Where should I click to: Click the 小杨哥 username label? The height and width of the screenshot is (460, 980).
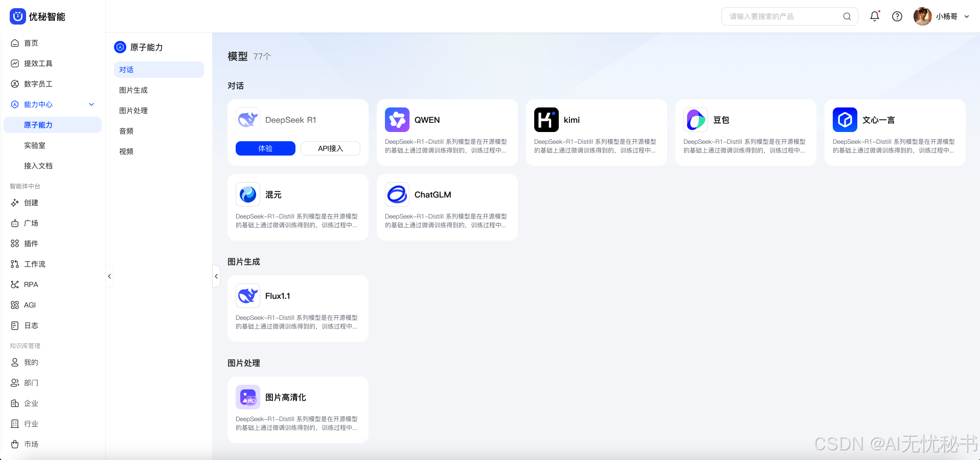tap(947, 16)
